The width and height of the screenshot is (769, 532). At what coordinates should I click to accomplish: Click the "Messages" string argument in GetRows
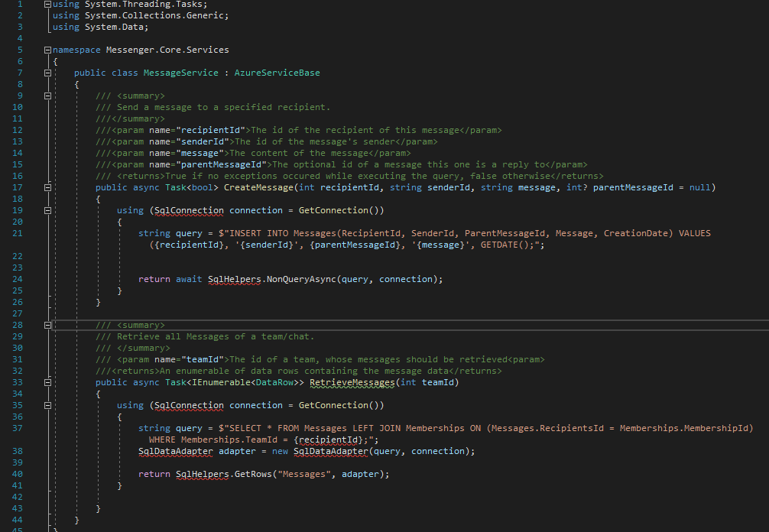[304, 474]
